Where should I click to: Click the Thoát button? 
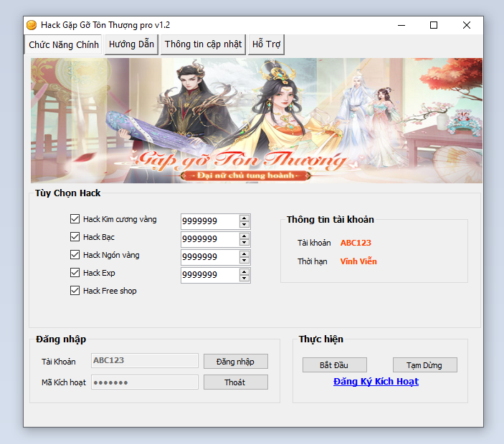pyautogui.click(x=235, y=382)
